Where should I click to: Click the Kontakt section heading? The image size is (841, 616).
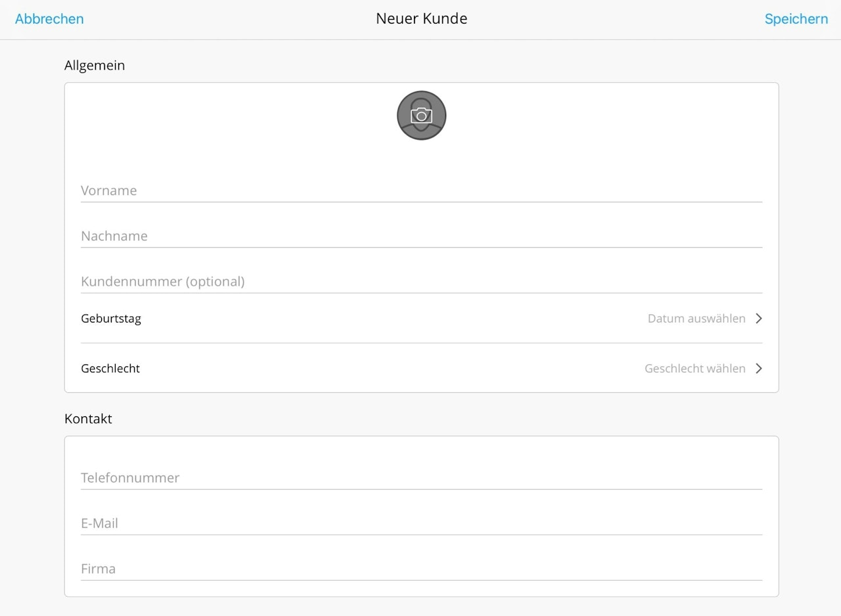(88, 418)
